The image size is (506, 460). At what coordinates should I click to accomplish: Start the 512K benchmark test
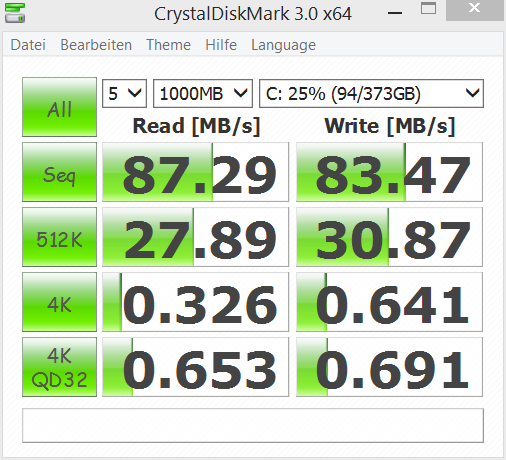click(59, 237)
